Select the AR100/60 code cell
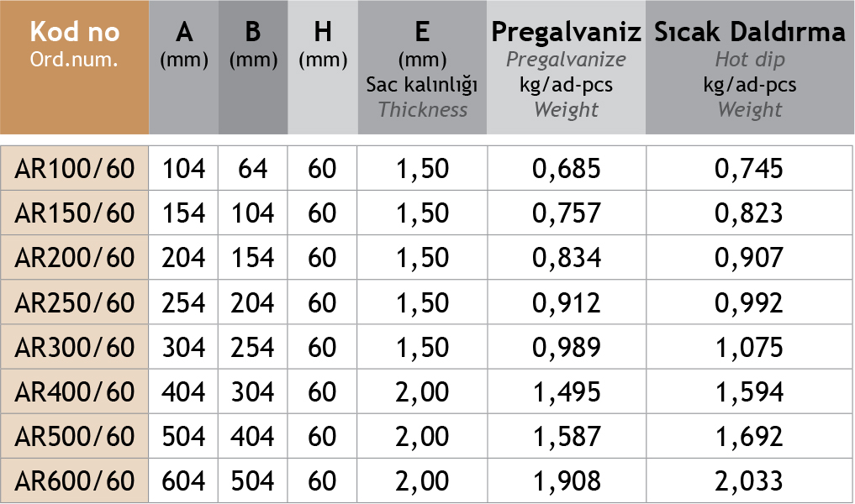The height and width of the screenshot is (504, 855). (75, 169)
